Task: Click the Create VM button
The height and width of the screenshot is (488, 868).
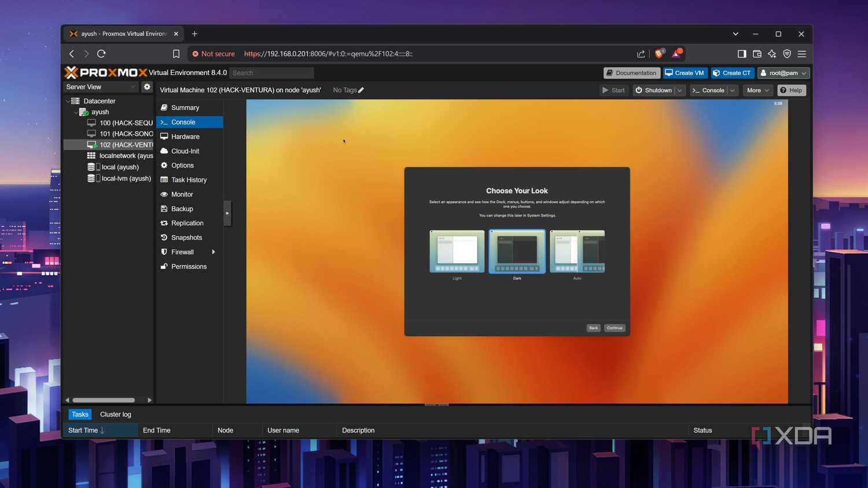Action: point(685,73)
